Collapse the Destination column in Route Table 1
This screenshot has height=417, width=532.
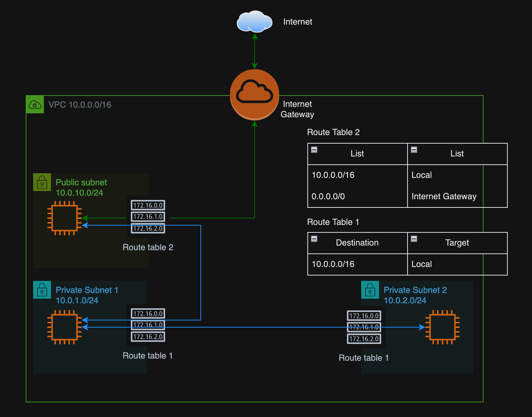tap(314, 239)
